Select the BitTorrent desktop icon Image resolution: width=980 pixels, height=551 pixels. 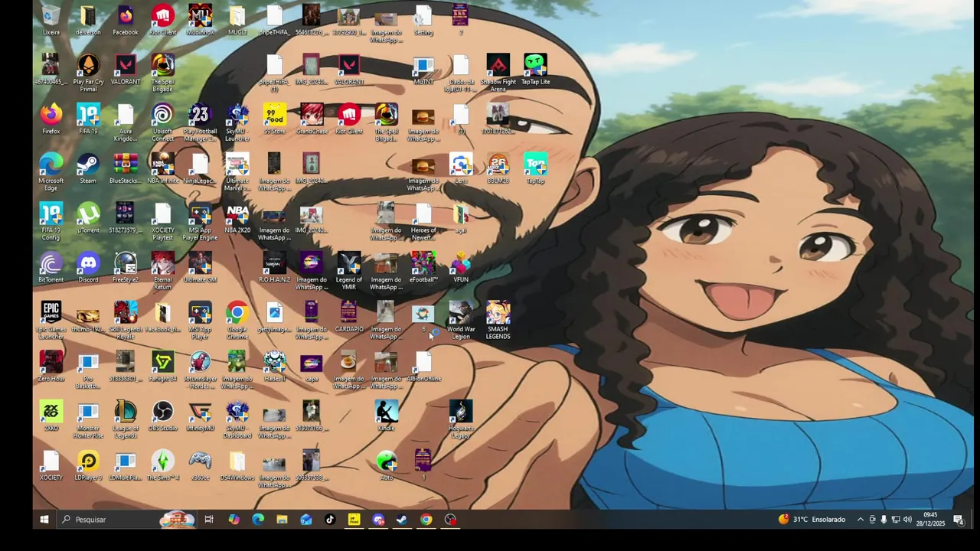51,268
